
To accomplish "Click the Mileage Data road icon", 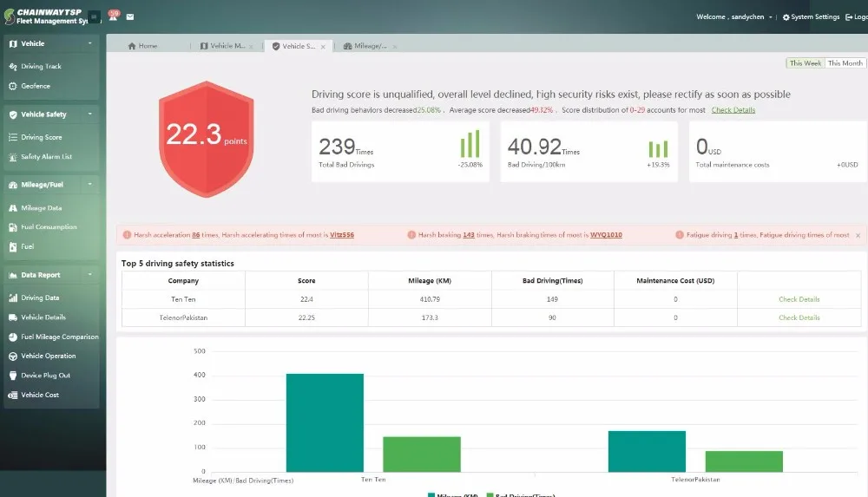I will (13, 208).
